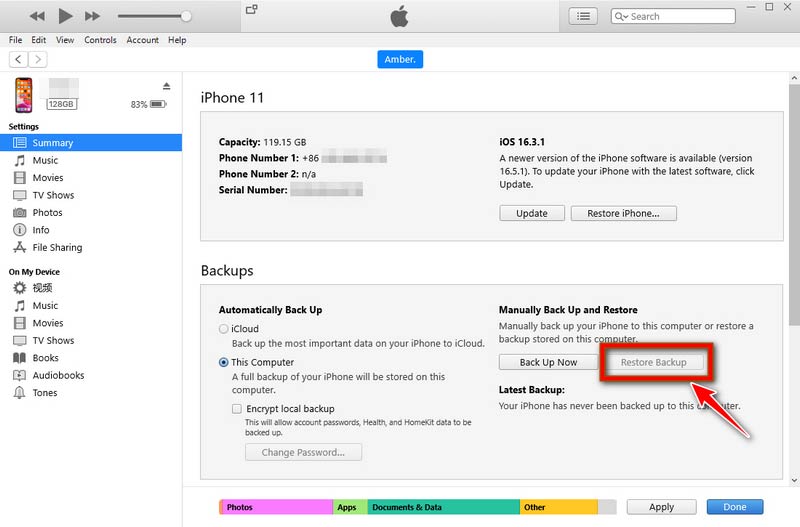
Task: Open the search field dropdown magnifier
Action: pyautogui.click(x=622, y=16)
